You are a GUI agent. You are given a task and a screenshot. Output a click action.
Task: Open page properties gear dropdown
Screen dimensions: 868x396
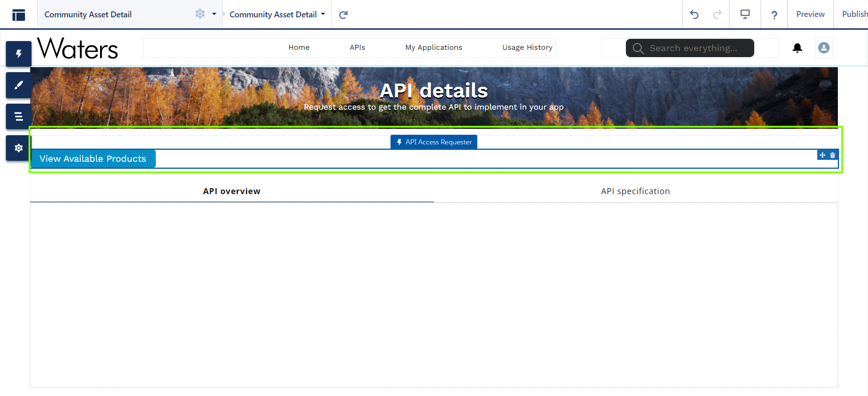pyautogui.click(x=205, y=14)
